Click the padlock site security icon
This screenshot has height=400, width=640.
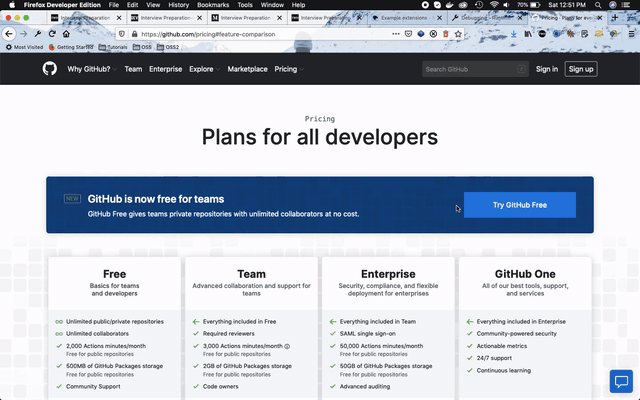[134, 34]
